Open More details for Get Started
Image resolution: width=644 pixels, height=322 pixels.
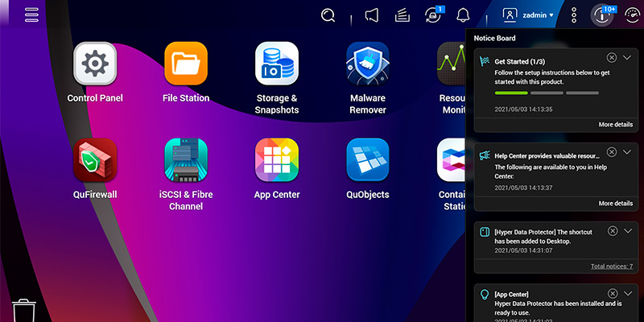click(x=615, y=125)
